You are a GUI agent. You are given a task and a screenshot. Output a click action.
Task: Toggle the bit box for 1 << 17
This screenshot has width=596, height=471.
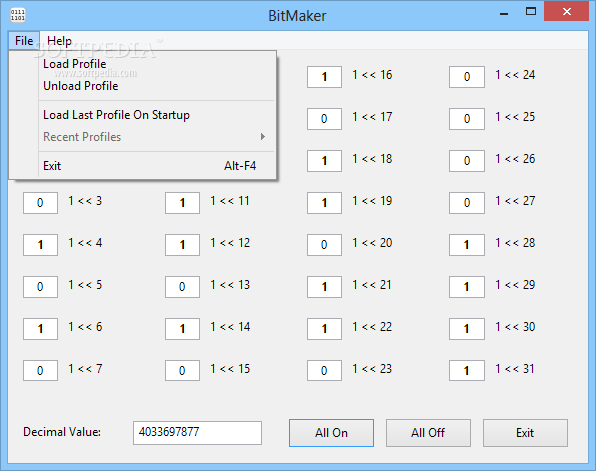click(x=324, y=119)
